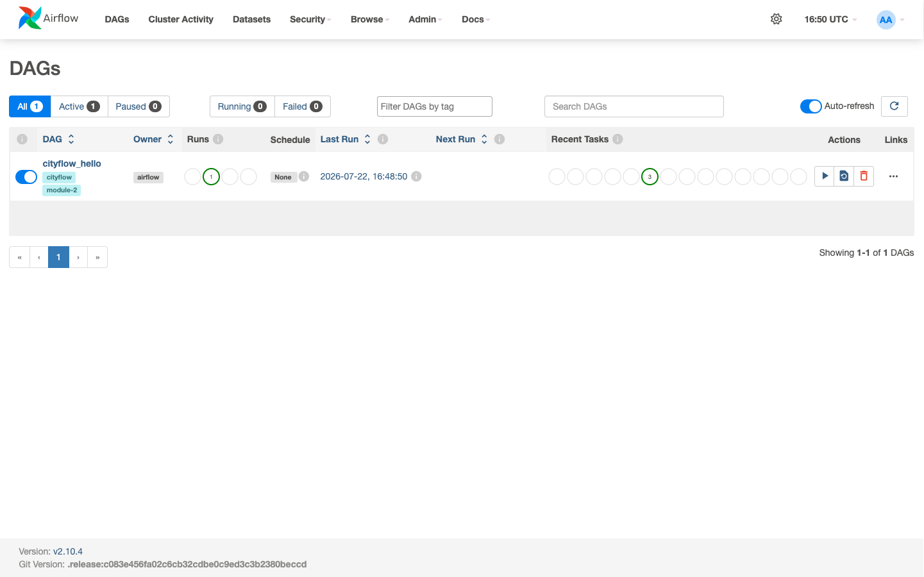Image resolution: width=924 pixels, height=577 pixels.
Task: Click the None schedule badge
Action: click(x=283, y=177)
